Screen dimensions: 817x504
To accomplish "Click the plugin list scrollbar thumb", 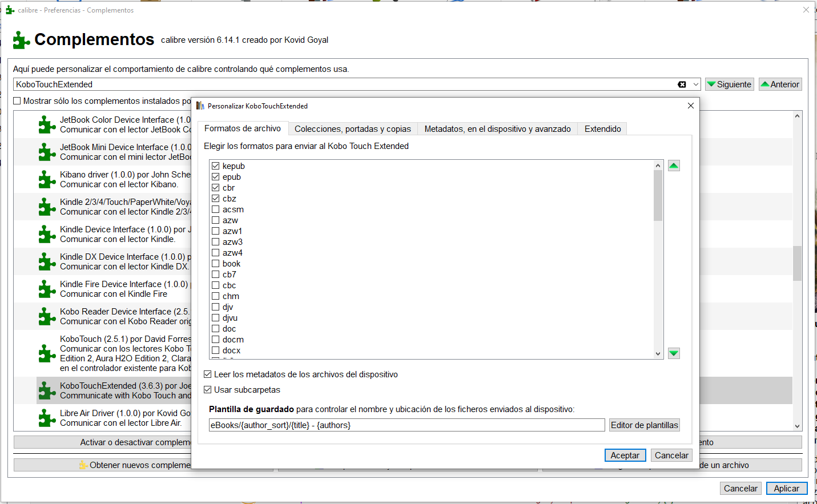I will (797, 263).
